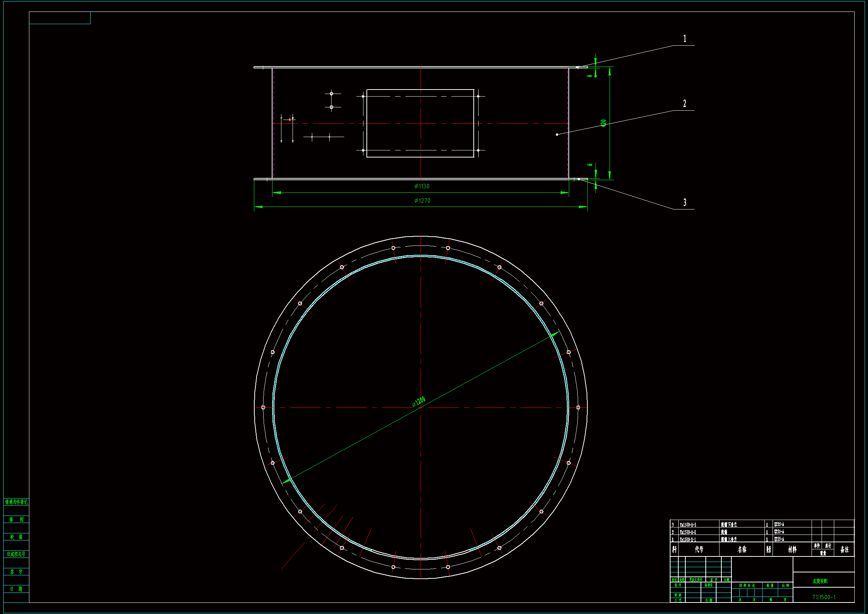Select part callout number 3
Screen dimensions: 868x614
coord(685,202)
